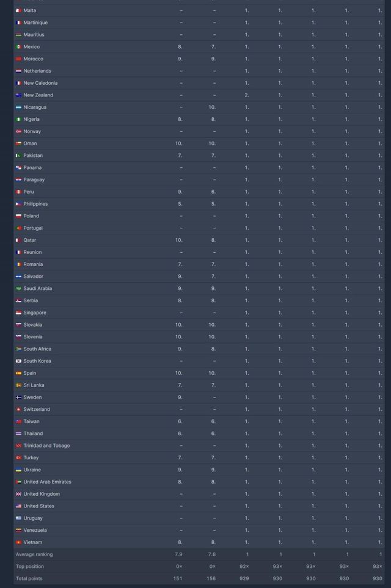This screenshot has width=391, height=588.
Task: Click the Sri Lanka country name
Action: coord(34,385)
